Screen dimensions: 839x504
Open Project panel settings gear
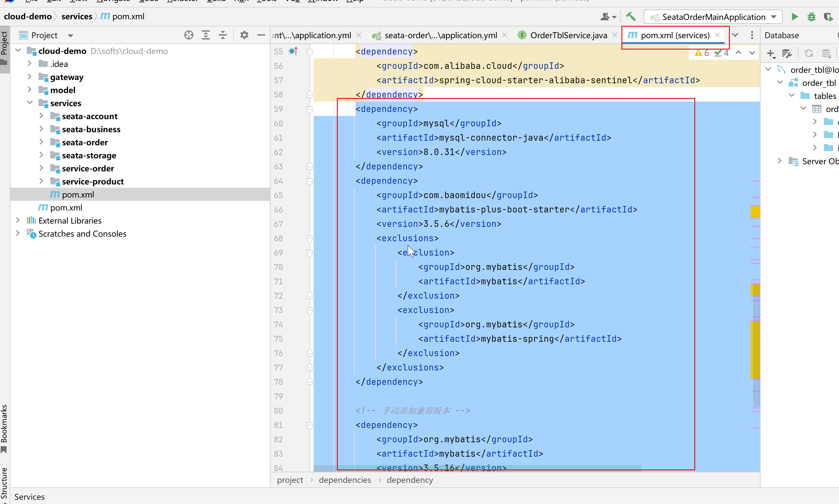point(244,35)
